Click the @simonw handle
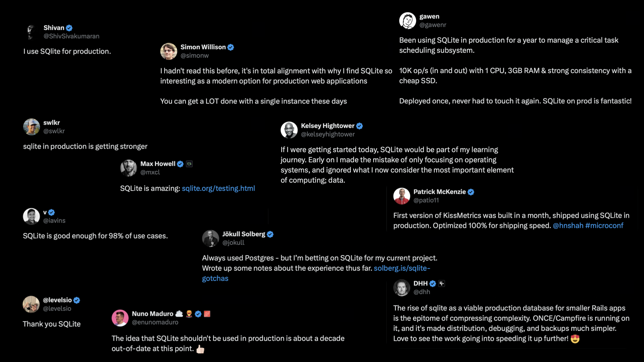The width and height of the screenshot is (644, 362). [195, 56]
